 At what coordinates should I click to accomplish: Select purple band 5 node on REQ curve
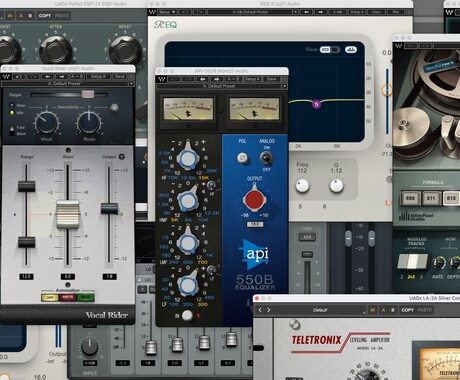point(316,104)
